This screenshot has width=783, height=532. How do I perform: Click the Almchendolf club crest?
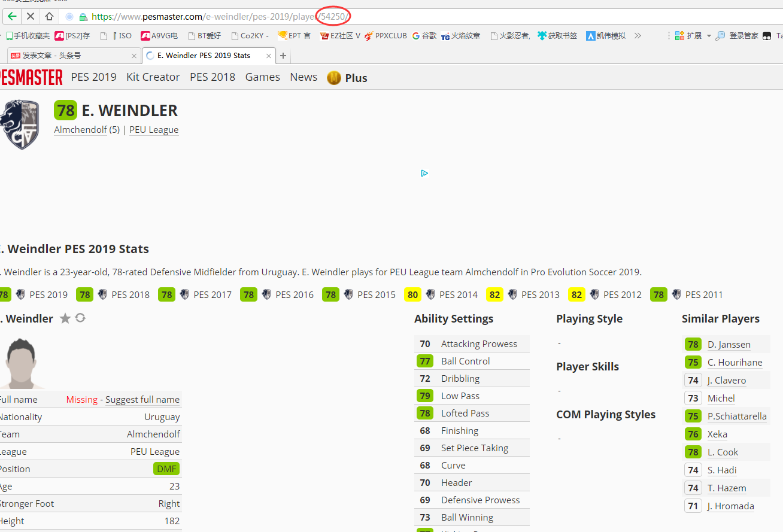click(20, 124)
